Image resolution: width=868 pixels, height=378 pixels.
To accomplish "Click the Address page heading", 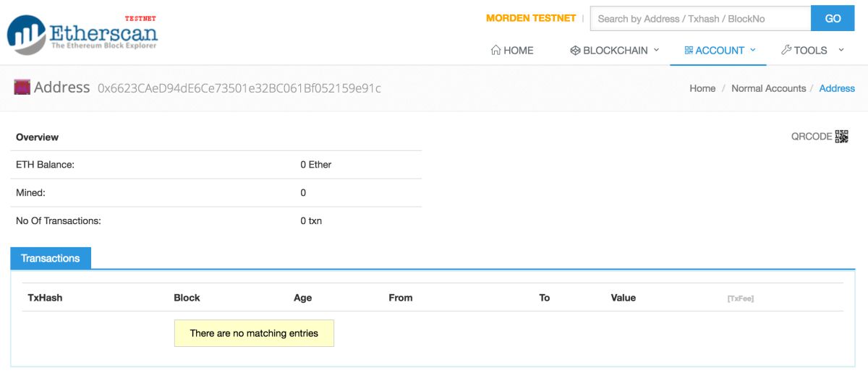I will pyautogui.click(x=61, y=87).
